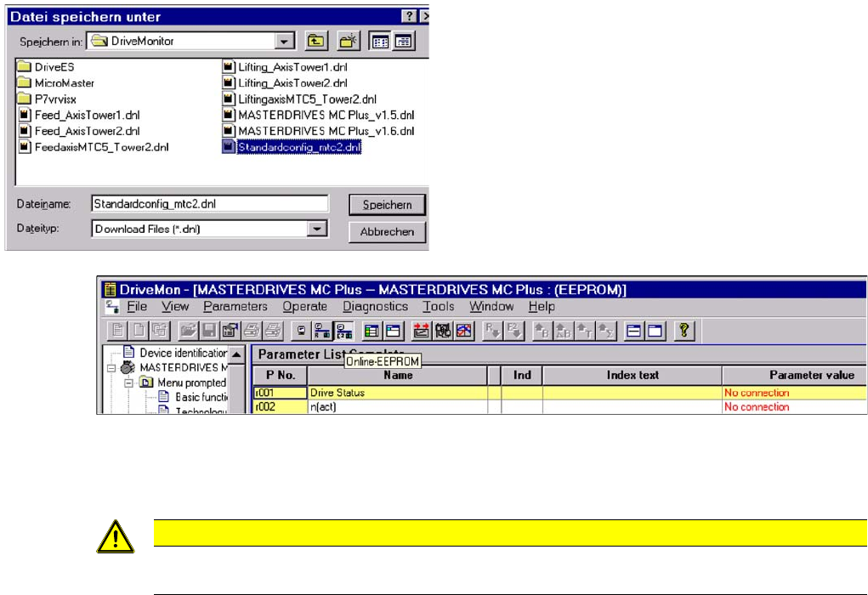868x595 pixels.
Task: Click the first printer toolbar icon
Action: [x=252, y=331]
